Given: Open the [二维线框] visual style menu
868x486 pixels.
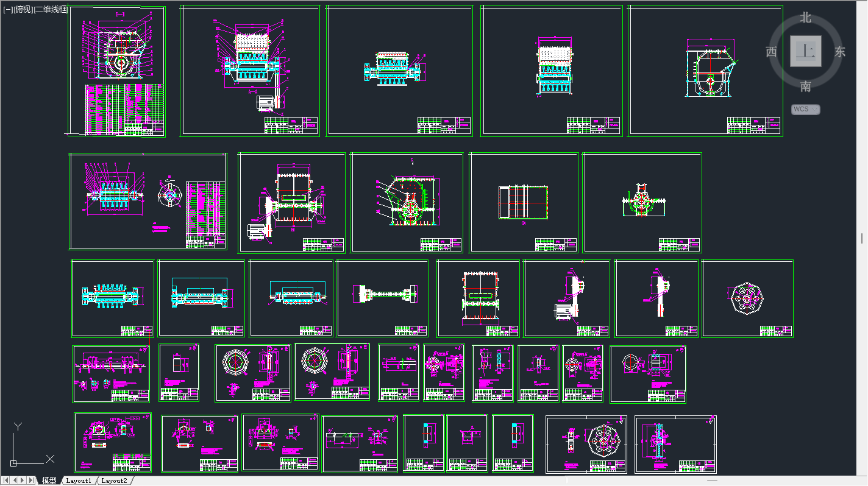Looking at the screenshot, I should [x=50, y=9].
